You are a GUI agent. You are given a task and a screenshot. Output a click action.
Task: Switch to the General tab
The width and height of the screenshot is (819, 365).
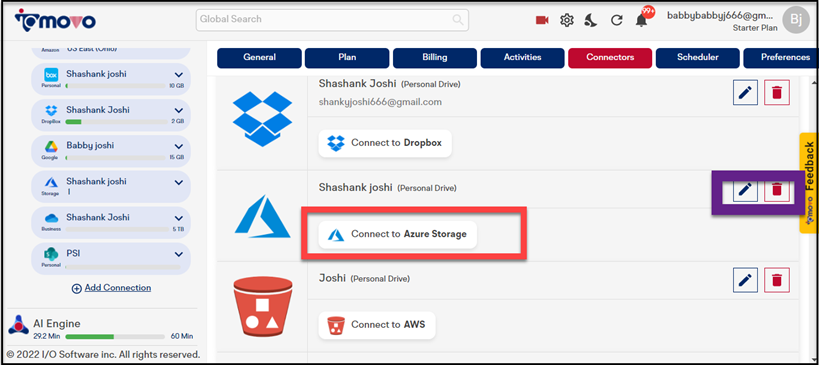[x=259, y=57]
